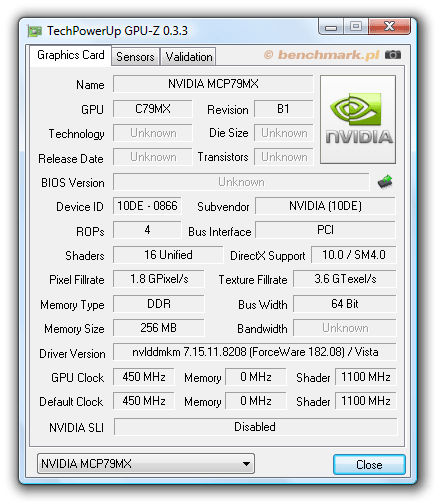This screenshot has height=502, width=435.
Task: Close window using red X button
Action: point(389,27)
